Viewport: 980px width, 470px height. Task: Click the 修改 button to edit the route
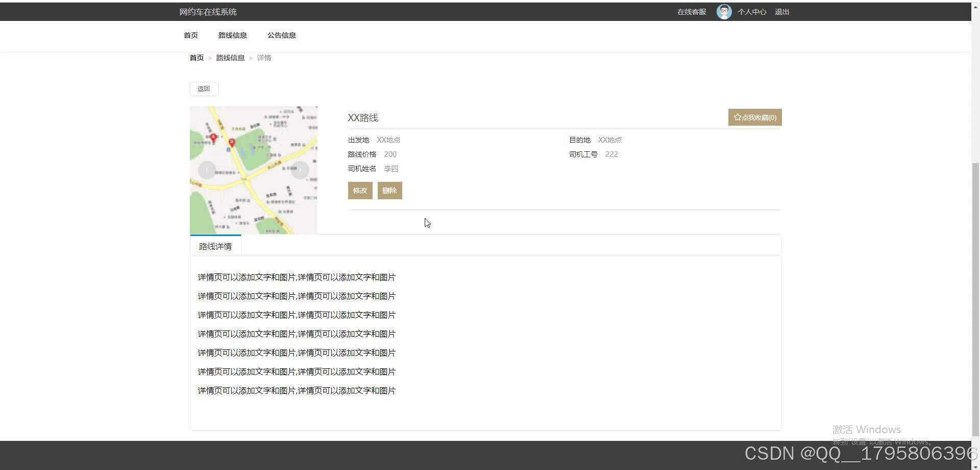(360, 190)
